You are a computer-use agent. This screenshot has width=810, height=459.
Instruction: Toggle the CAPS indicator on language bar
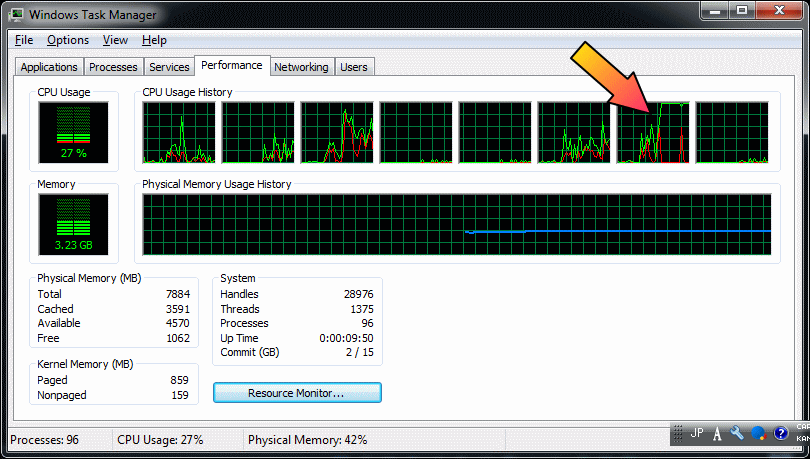803,427
